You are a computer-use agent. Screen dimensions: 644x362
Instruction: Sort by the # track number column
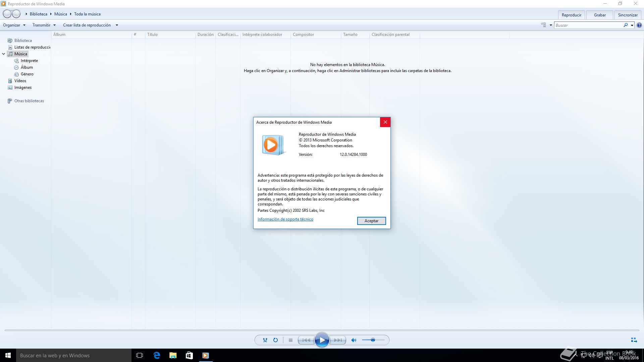(138, 35)
